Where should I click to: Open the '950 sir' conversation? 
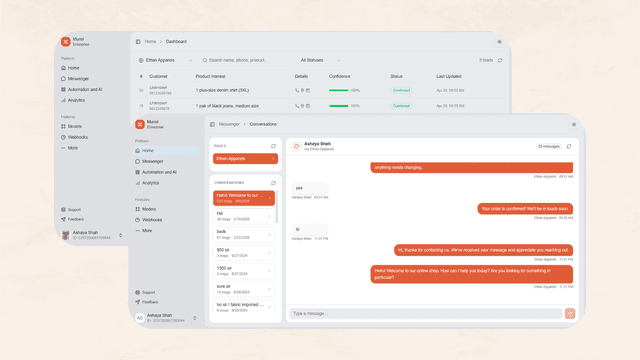tap(244, 253)
